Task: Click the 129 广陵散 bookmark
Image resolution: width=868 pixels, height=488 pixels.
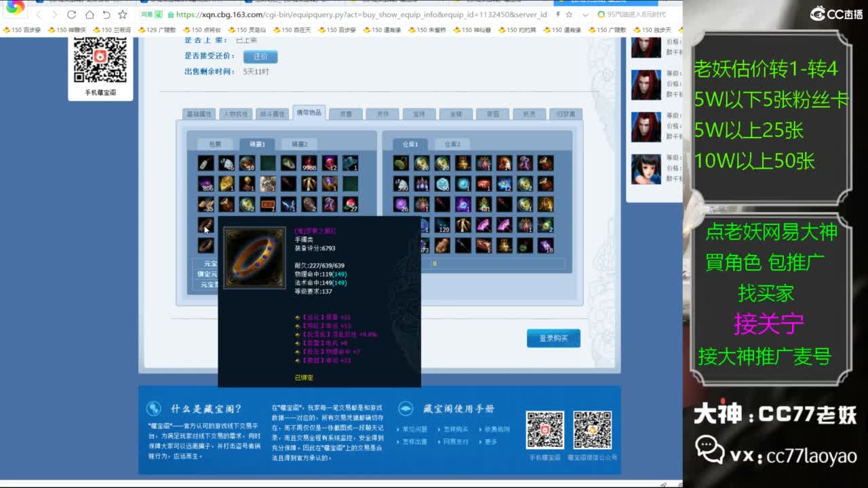Action: (157, 30)
